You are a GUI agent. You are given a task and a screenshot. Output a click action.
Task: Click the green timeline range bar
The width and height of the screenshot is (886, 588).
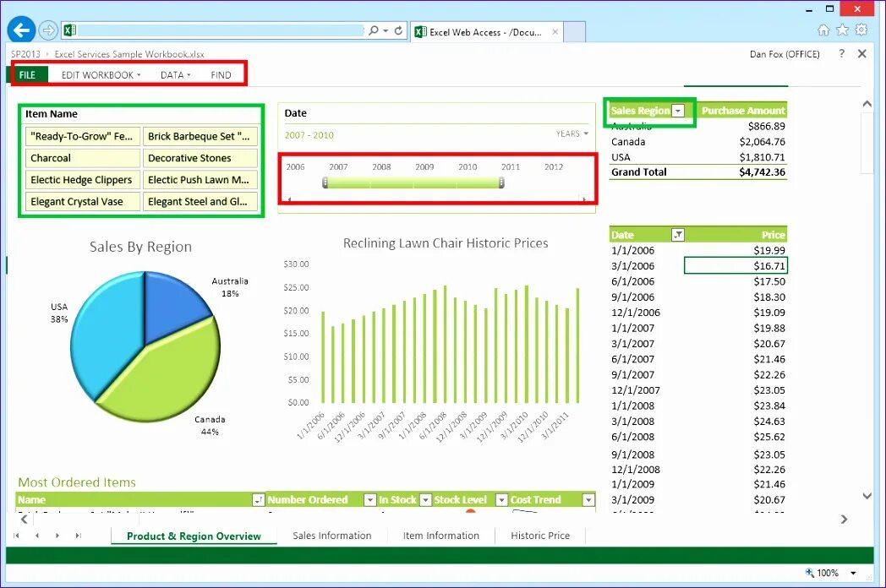[x=413, y=182]
